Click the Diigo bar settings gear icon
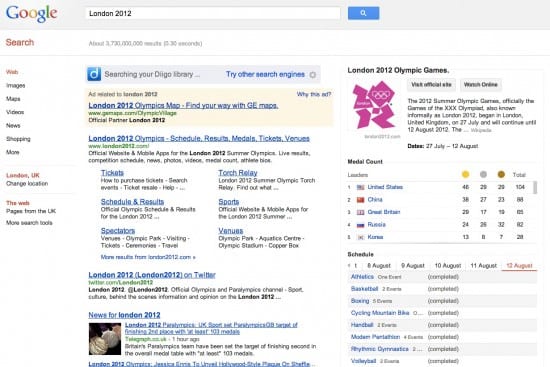Image resolution: width=550 pixels, height=367 pixels. 313,75
